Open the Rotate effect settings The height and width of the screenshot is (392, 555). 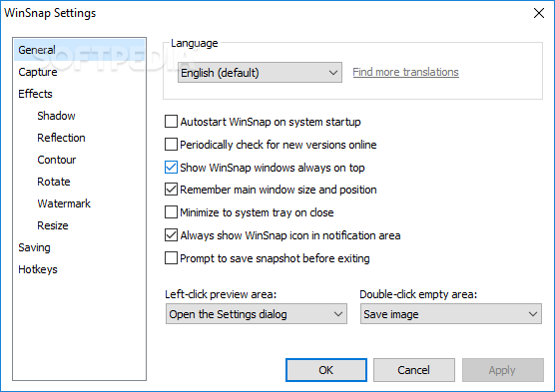[x=54, y=182]
